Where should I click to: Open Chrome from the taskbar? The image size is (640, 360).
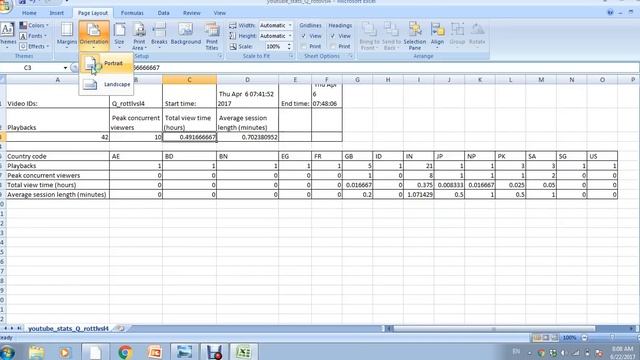pyautogui.click(x=125, y=352)
